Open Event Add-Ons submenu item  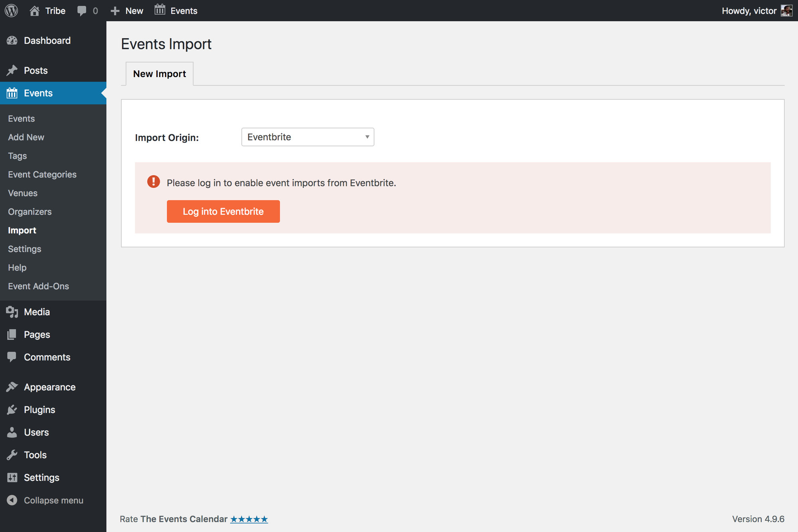38,286
